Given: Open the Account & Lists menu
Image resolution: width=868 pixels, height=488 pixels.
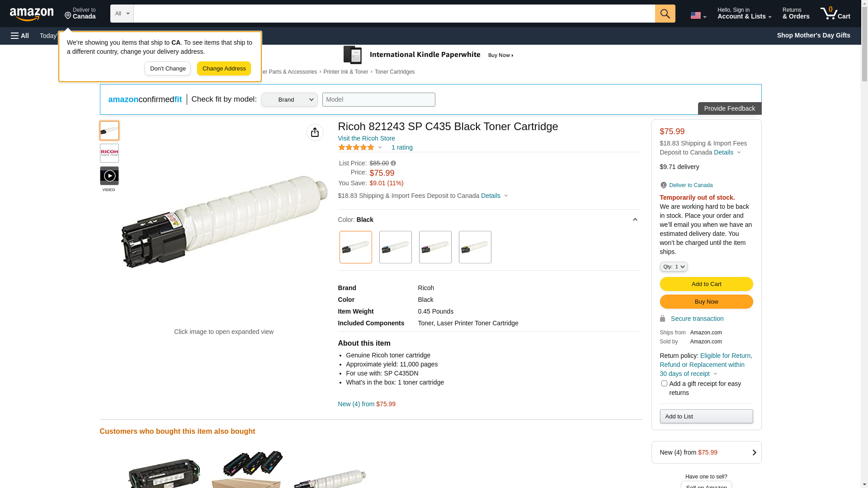Looking at the screenshot, I should coord(744,14).
